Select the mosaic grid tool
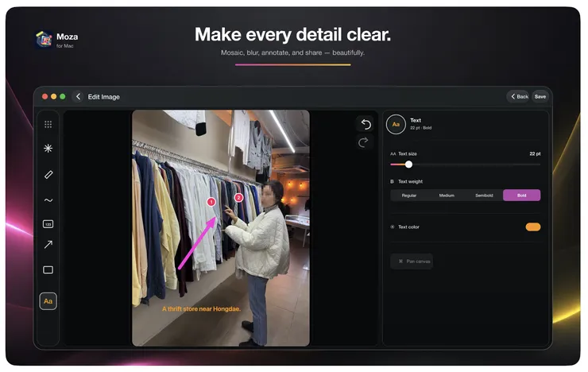The height and width of the screenshot is (372, 588). [48, 125]
